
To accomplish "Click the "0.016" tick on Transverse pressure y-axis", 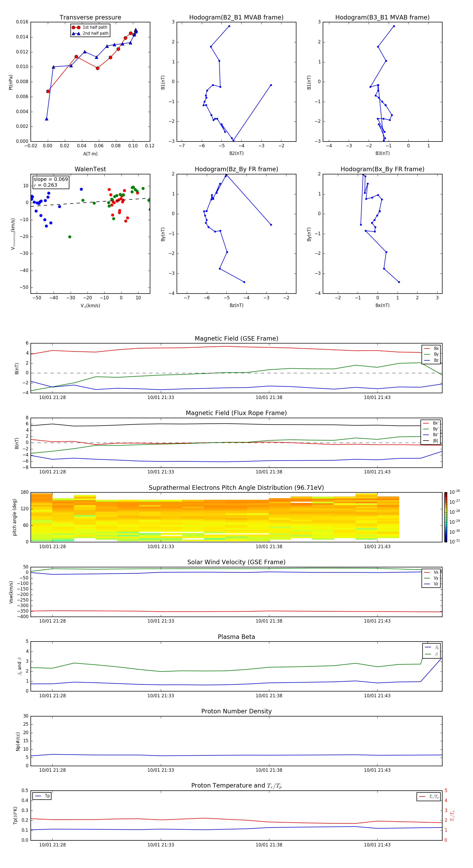I will click(22, 22).
